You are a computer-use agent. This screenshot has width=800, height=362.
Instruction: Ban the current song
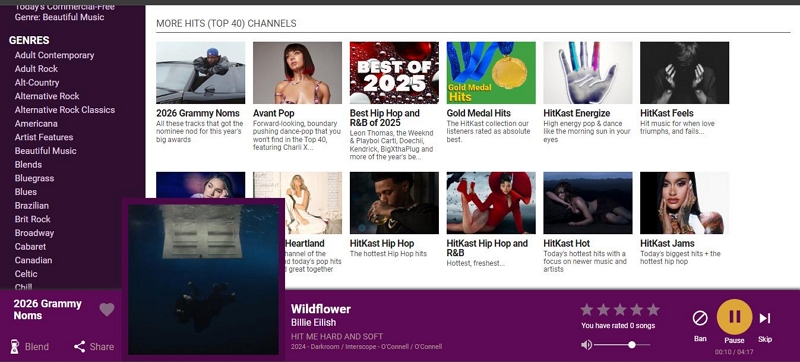click(x=700, y=318)
